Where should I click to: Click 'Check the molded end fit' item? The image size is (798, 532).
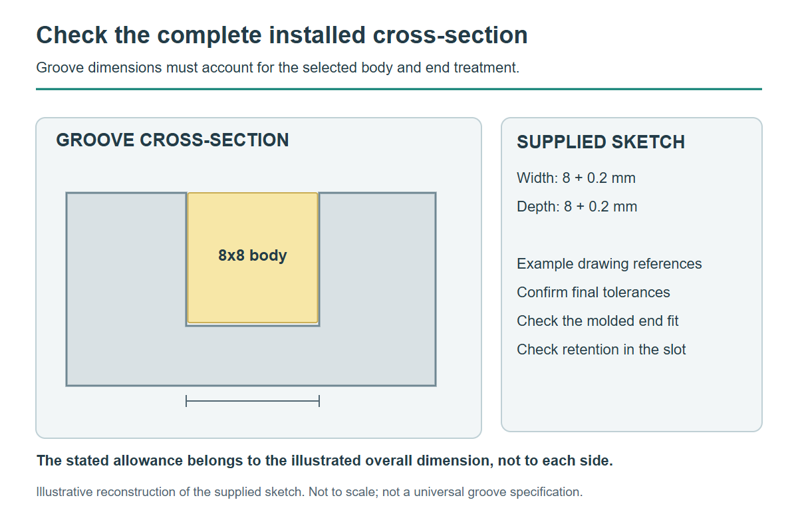click(598, 321)
